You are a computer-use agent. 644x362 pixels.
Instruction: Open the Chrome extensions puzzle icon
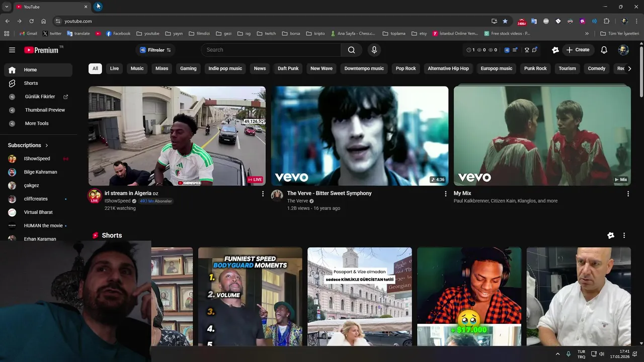coord(606,21)
